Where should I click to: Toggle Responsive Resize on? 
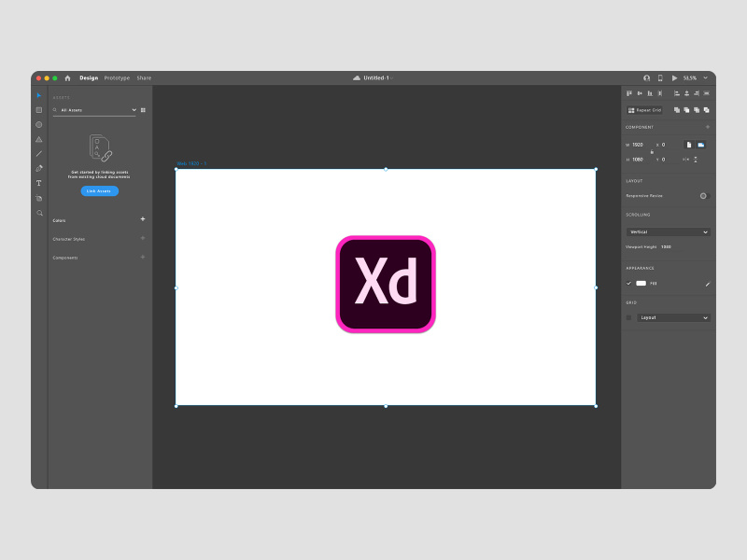click(702, 195)
